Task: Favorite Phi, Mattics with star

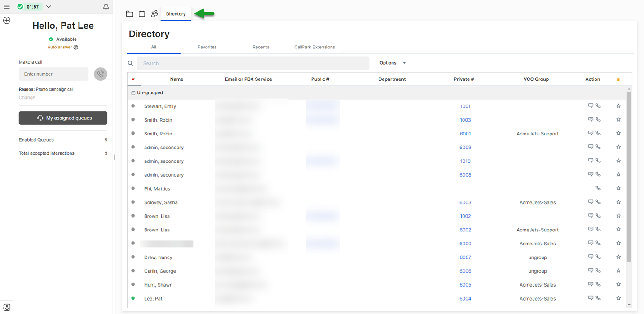Action: (x=618, y=188)
